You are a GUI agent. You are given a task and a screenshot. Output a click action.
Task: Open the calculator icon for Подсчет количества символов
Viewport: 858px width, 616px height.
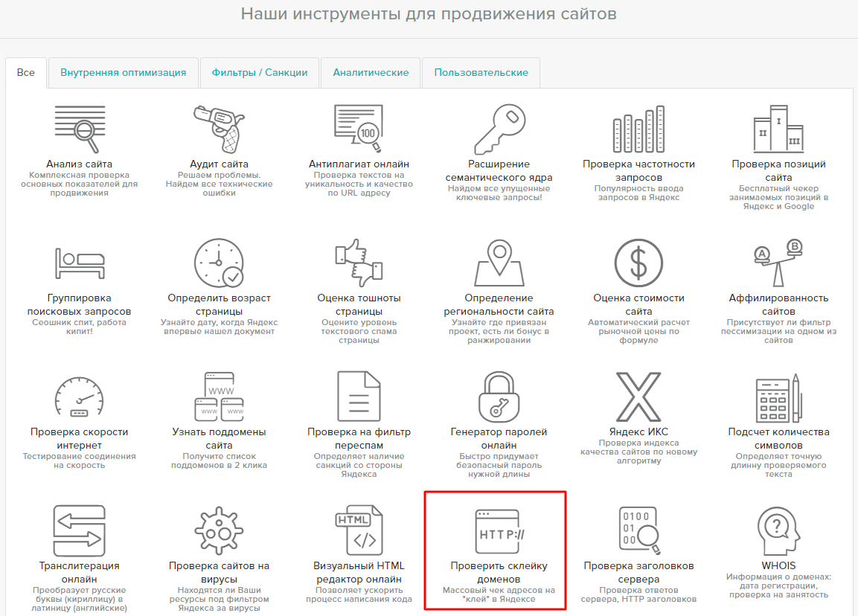pos(778,397)
